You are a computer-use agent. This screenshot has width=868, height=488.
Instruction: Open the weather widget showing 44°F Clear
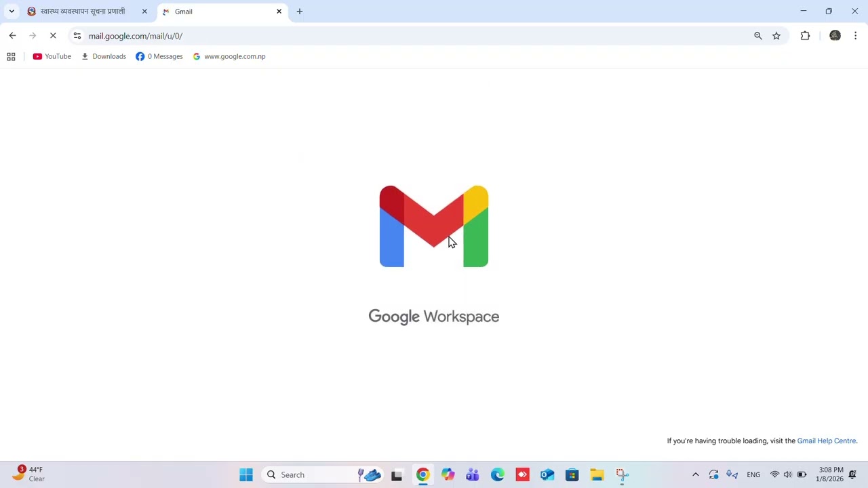pos(28,474)
